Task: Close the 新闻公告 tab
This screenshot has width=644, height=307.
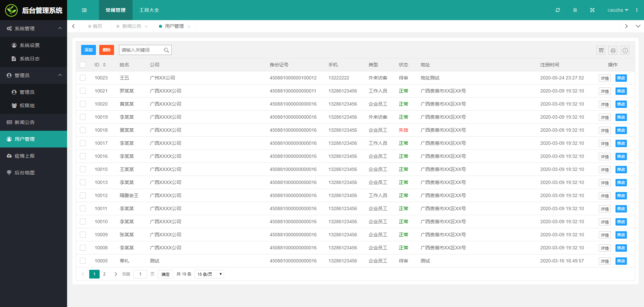Action: [x=146, y=26]
